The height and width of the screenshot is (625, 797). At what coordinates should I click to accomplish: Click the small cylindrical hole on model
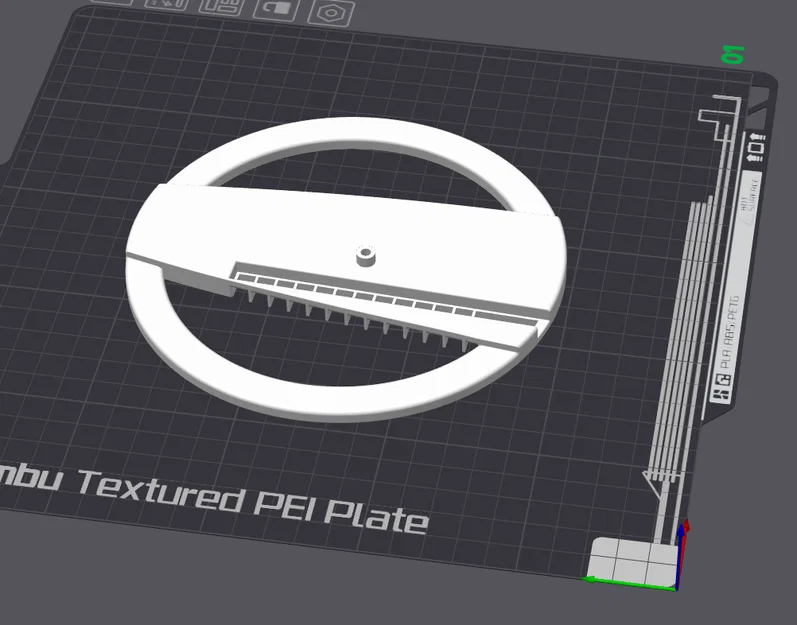point(365,255)
